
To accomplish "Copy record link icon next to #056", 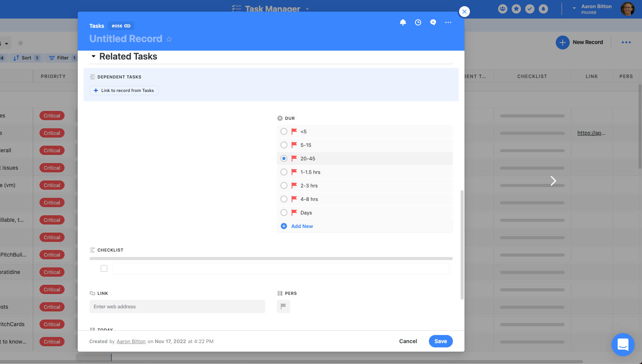I will pyautogui.click(x=127, y=26).
